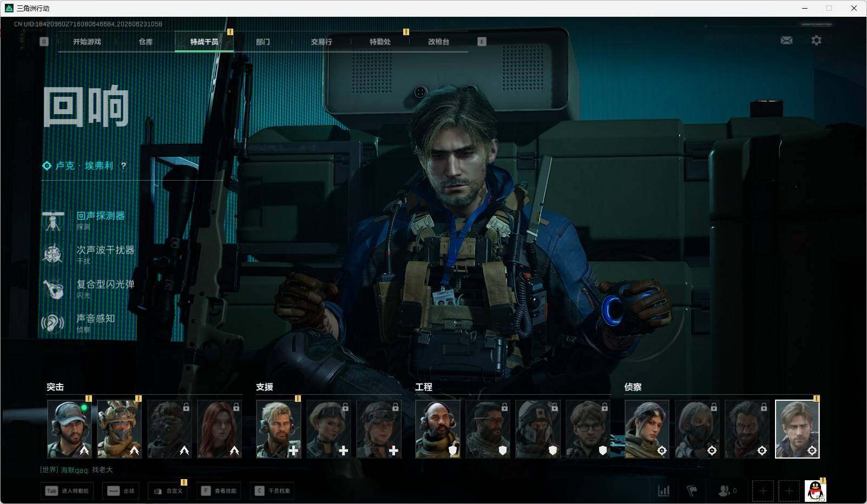Click the world chat message 找老大
The height and width of the screenshot is (504, 867).
[x=102, y=469]
